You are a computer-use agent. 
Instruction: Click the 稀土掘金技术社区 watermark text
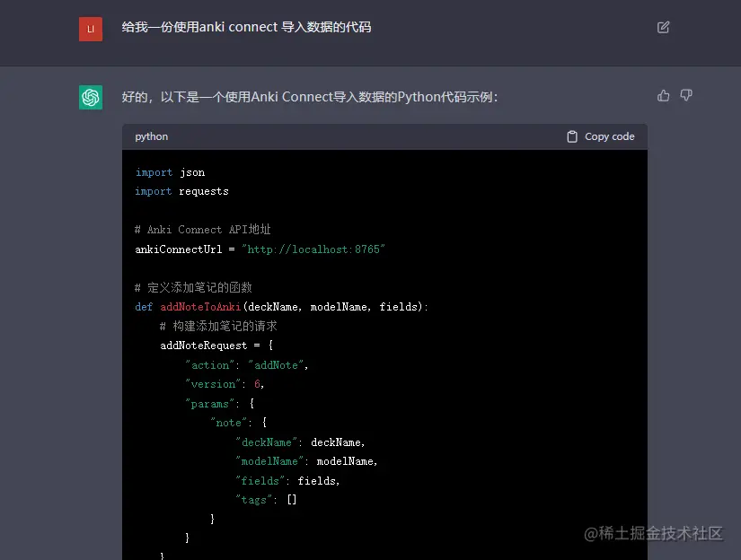(655, 532)
